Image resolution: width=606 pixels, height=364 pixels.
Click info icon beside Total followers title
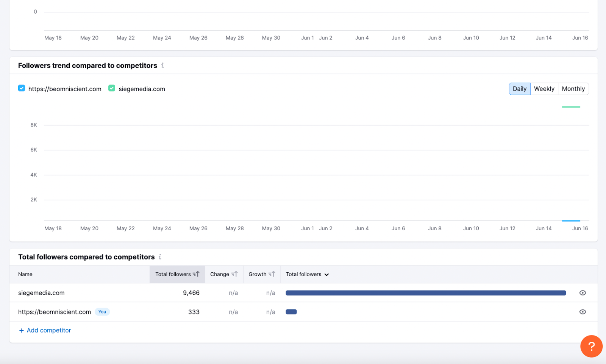160,257
